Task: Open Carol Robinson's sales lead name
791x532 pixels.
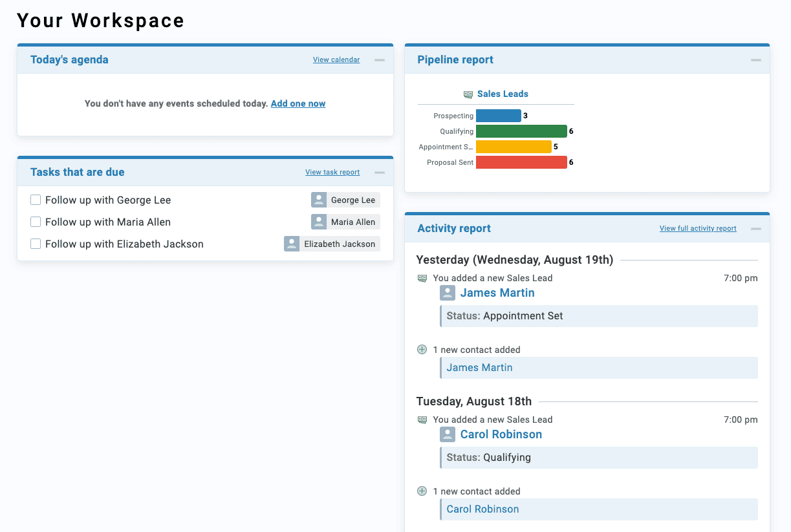Action: click(x=501, y=434)
